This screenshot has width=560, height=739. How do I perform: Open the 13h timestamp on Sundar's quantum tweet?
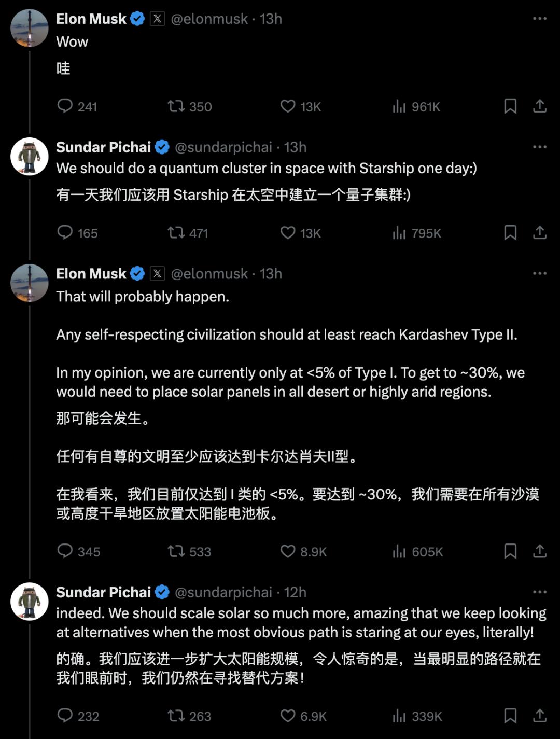click(295, 147)
